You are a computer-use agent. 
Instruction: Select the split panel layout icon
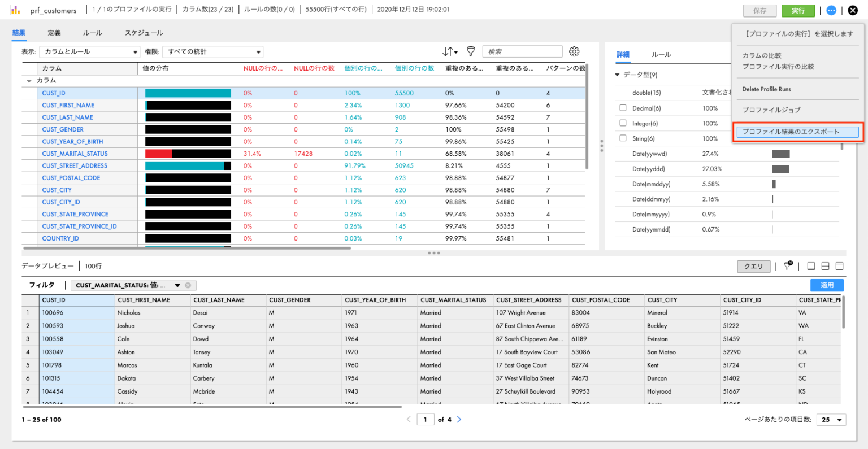click(825, 265)
